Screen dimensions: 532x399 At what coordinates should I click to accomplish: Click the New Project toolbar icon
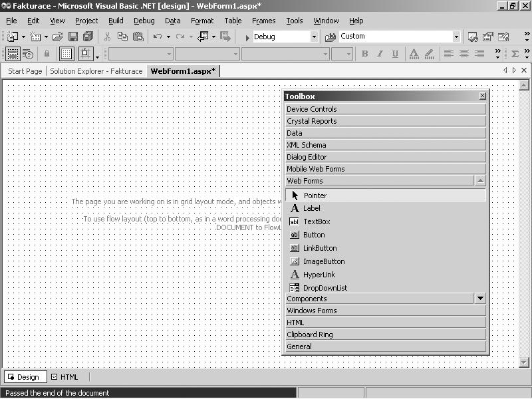[13, 37]
